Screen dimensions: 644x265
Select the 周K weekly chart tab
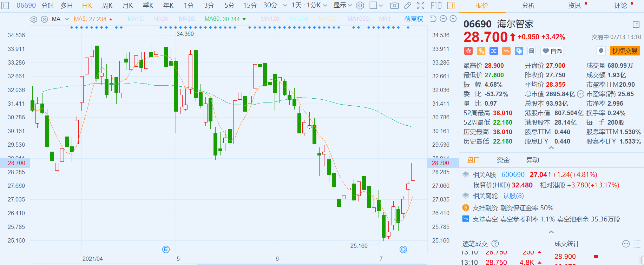click(107, 5)
